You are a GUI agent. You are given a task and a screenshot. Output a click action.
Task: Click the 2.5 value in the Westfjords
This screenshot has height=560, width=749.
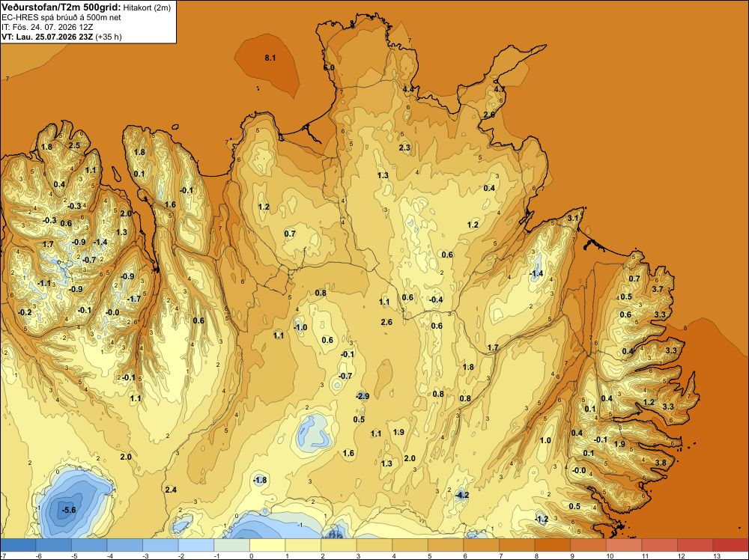[x=74, y=145]
